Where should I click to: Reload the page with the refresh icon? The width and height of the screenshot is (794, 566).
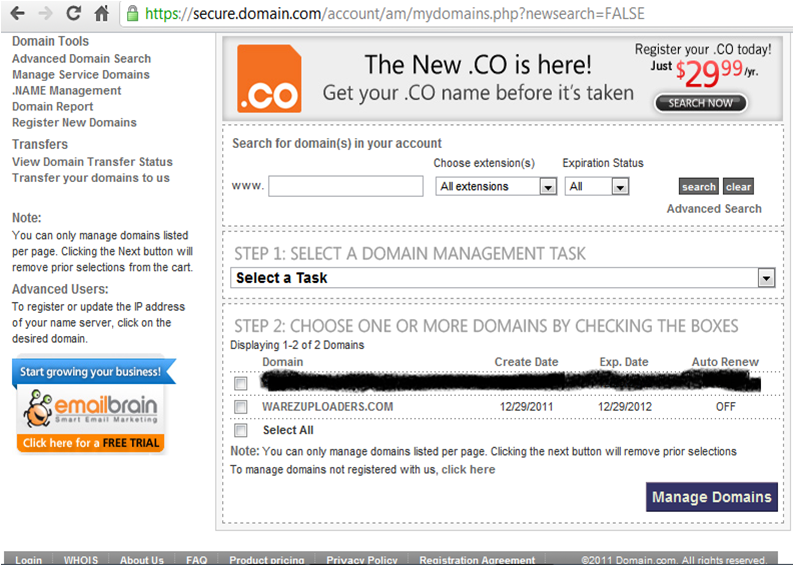[x=74, y=13]
